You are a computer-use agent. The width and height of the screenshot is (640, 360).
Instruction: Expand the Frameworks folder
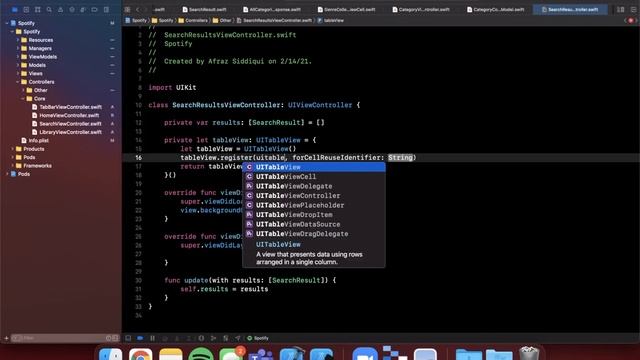[12, 166]
